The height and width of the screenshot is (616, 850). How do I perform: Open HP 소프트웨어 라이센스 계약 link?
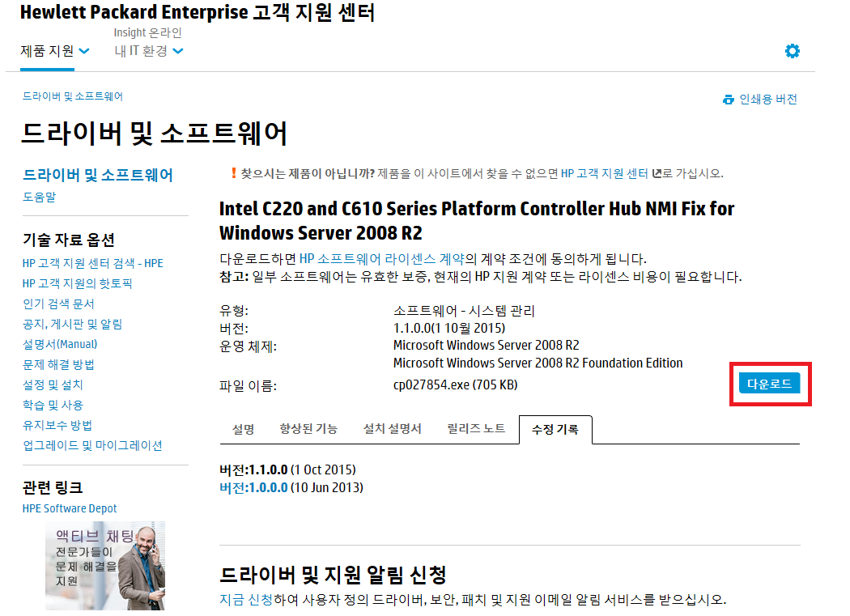click(382, 259)
